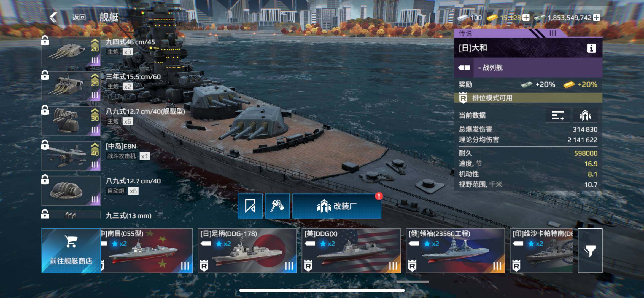The width and height of the screenshot is (644, 298).
Task: Click the ship list horizontal scroll indicator
Action: pos(413,282)
